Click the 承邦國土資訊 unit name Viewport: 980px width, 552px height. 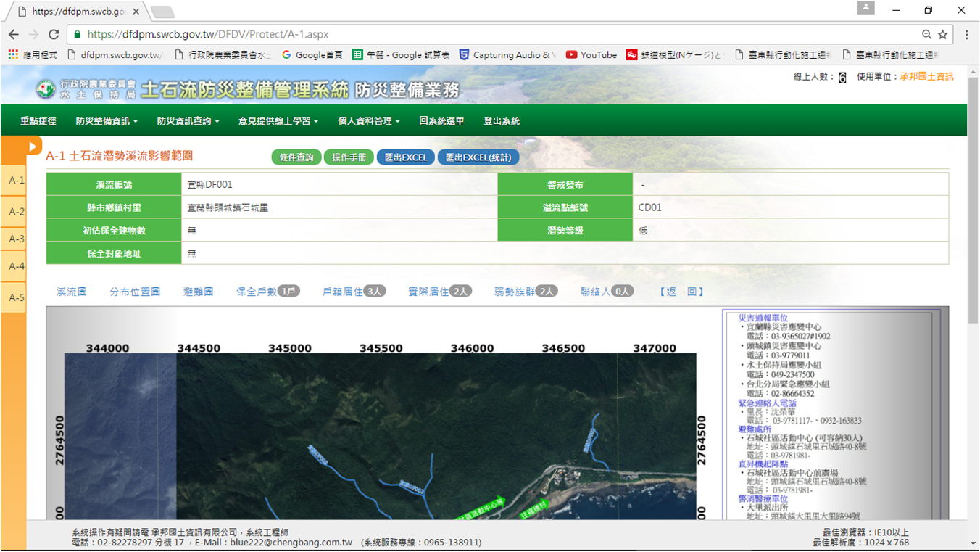(926, 77)
